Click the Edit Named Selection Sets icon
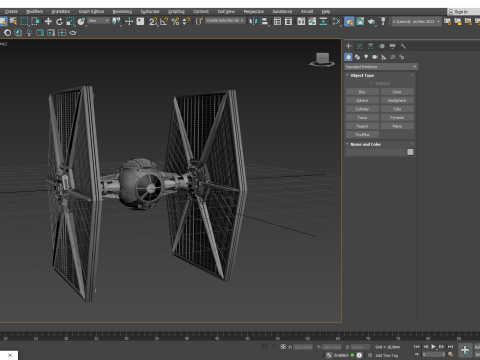This screenshot has height=360, width=480. [x=199, y=22]
